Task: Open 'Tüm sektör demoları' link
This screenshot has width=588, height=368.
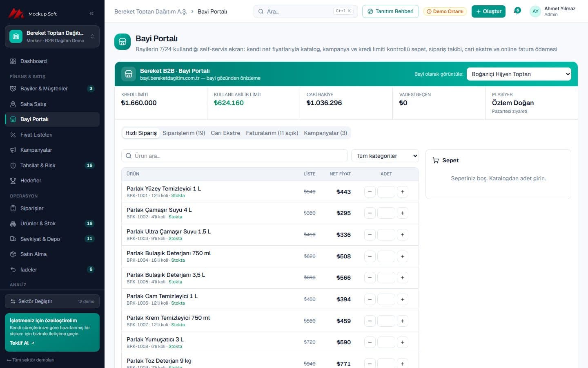Action: 31,360
